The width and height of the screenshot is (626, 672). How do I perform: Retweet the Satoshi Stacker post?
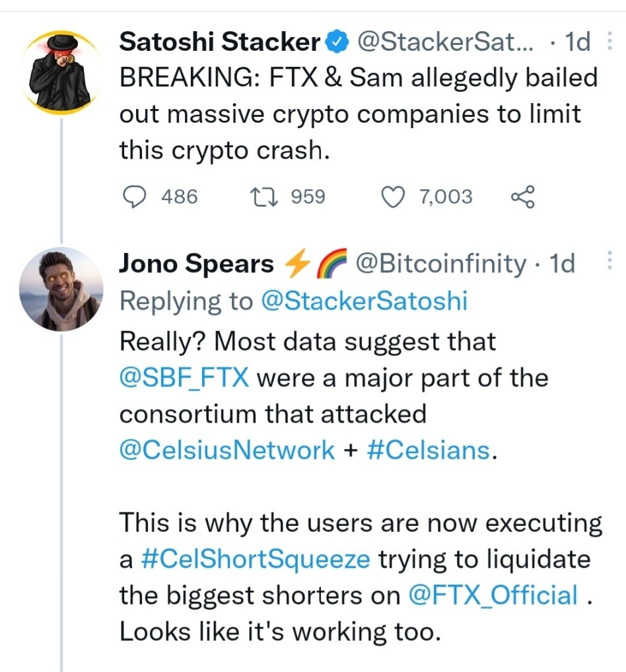[265, 197]
